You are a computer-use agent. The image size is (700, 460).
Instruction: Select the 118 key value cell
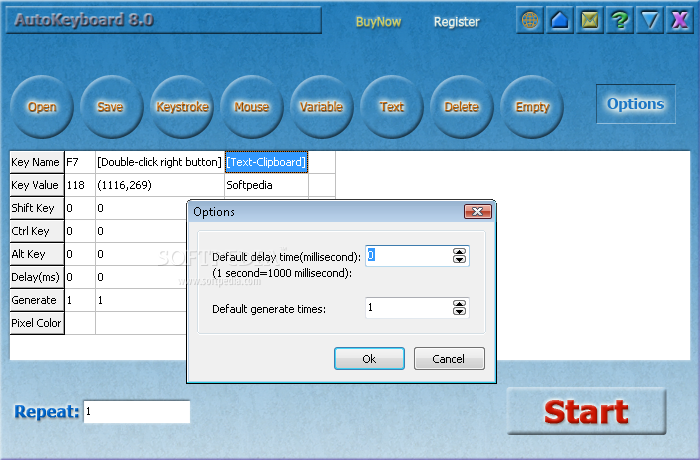coord(79,185)
